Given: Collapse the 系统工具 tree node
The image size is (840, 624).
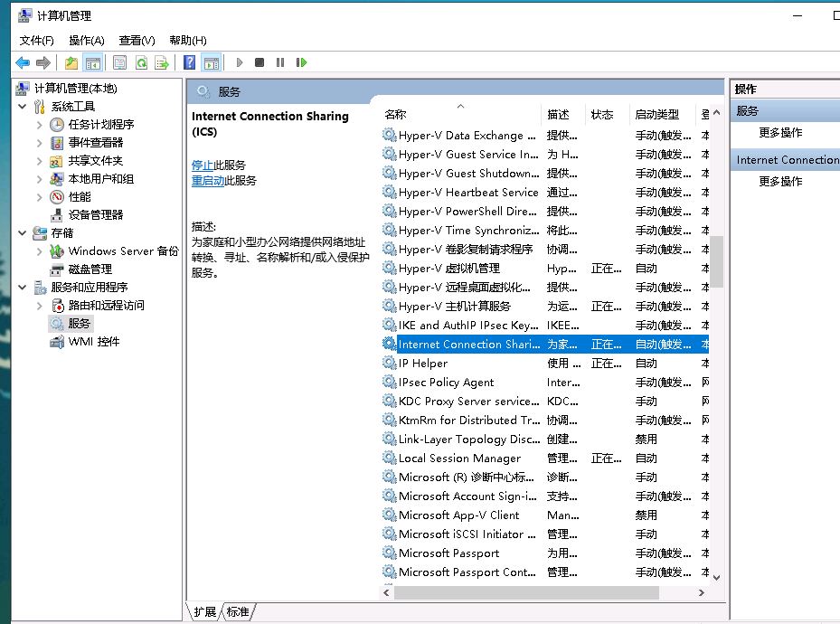Looking at the screenshot, I should coord(22,106).
